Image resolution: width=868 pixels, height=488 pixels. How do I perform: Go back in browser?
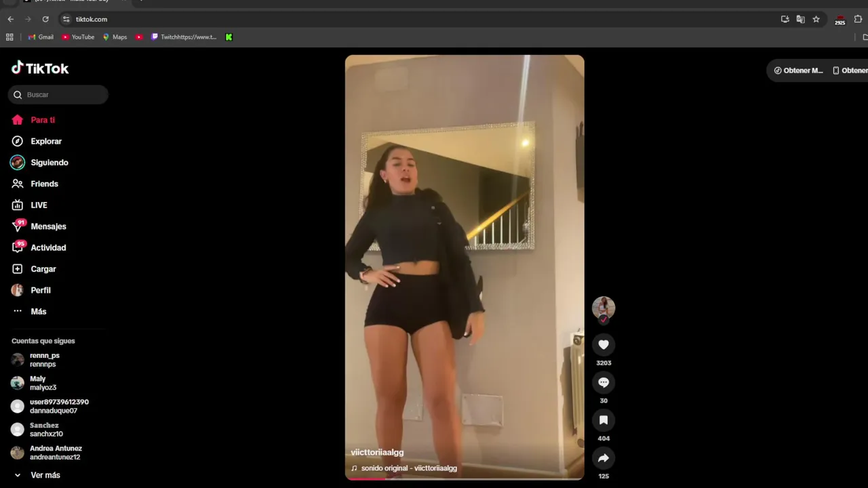[x=10, y=19]
